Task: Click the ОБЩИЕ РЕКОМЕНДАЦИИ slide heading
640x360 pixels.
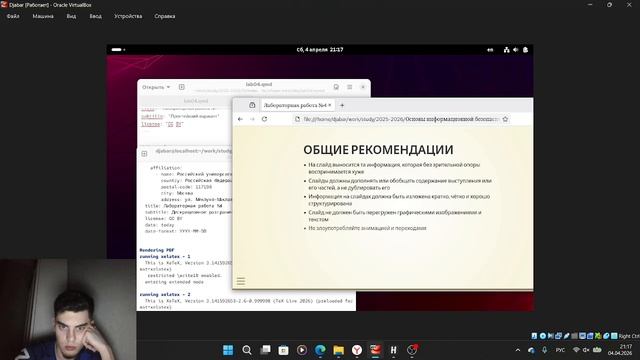Action: [378, 150]
